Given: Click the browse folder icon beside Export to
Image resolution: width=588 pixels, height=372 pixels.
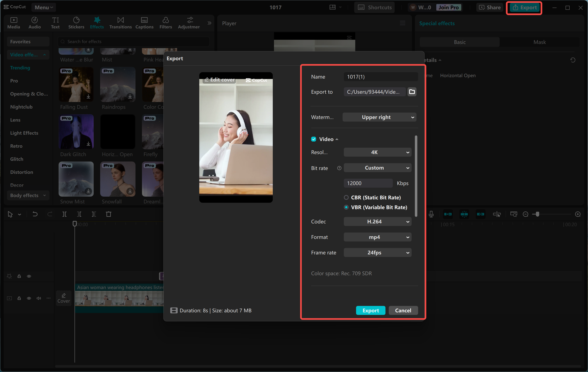Looking at the screenshot, I should (412, 92).
